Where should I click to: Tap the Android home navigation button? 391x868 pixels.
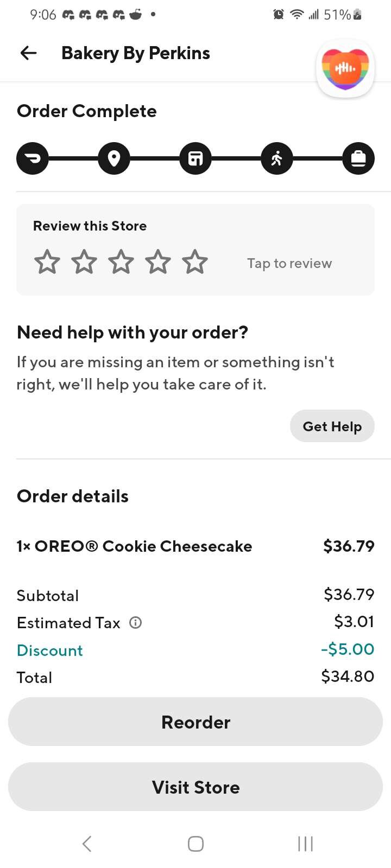[x=195, y=844]
